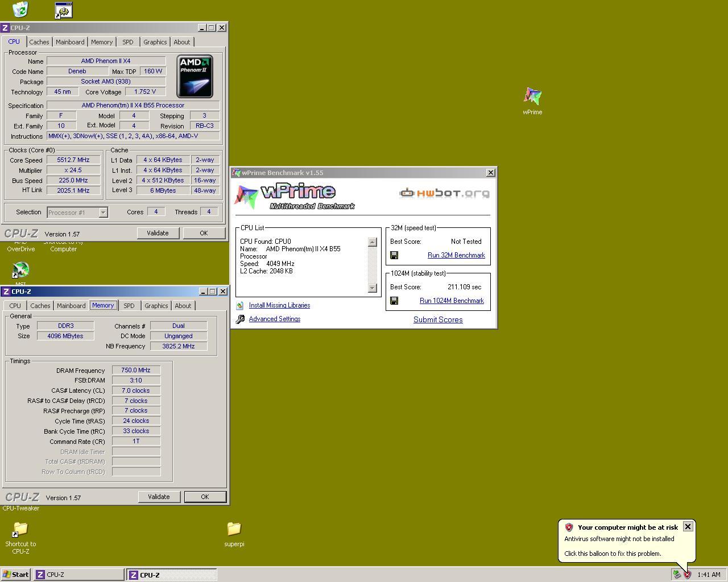Click the CPU-Z title bar icon in memory window
The image size is (728, 582).
pos(5,291)
